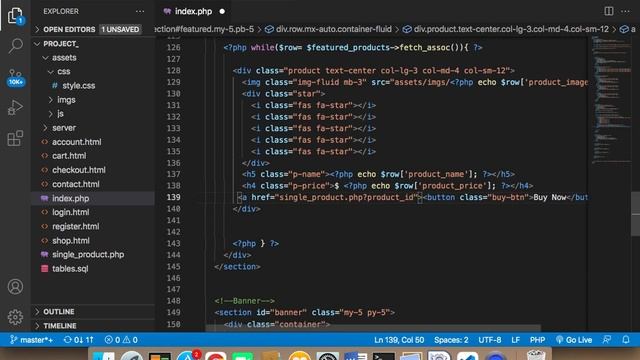Open the Search view icon
Viewport: 640px width, 360px height.
tap(16, 46)
